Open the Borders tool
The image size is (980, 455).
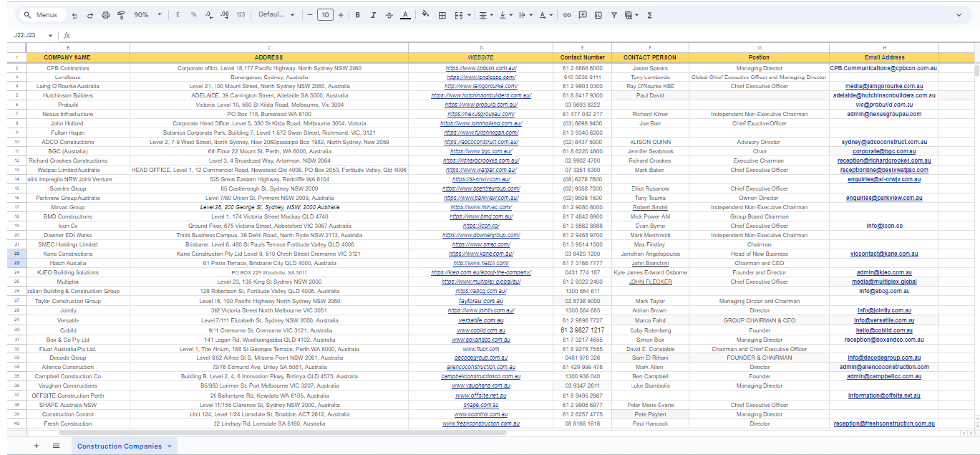442,14
